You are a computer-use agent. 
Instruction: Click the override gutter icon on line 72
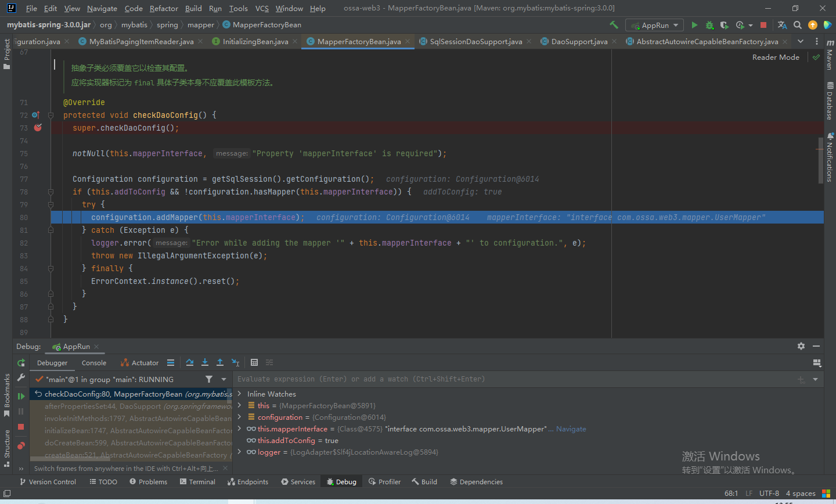coord(35,115)
